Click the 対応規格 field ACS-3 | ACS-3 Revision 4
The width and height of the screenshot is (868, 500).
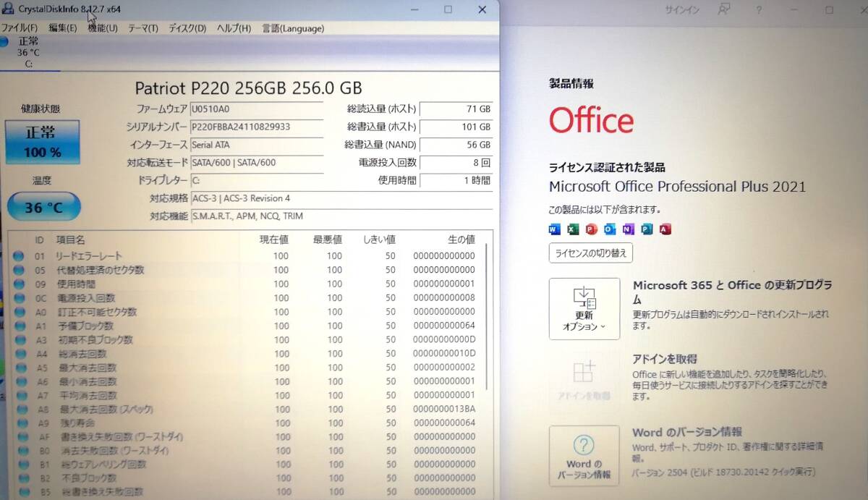(341, 198)
